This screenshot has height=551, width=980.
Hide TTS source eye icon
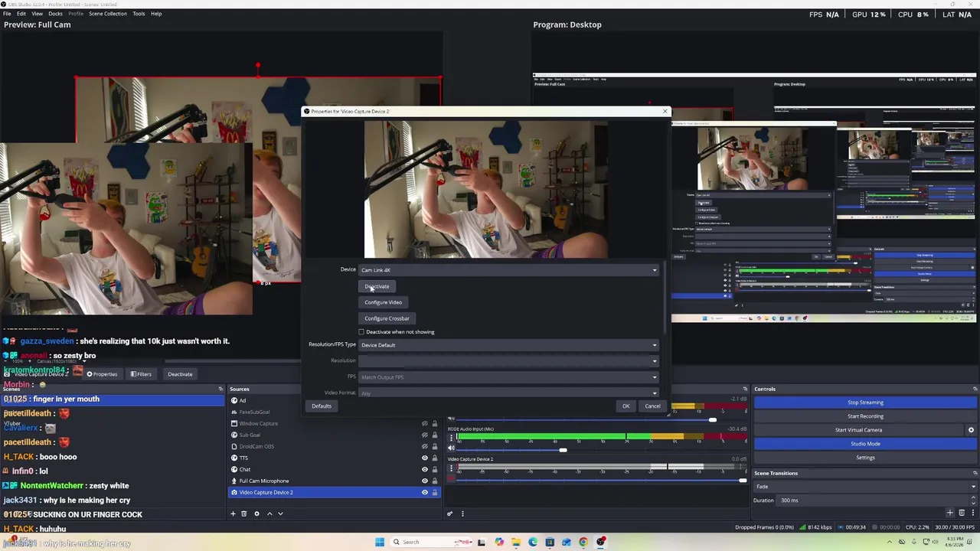pos(425,458)
